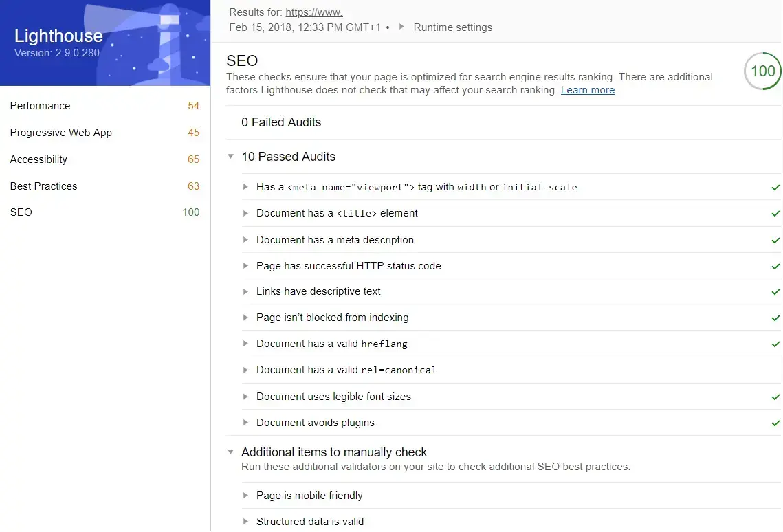Expand the Runtime settings section

click(452, 27)
